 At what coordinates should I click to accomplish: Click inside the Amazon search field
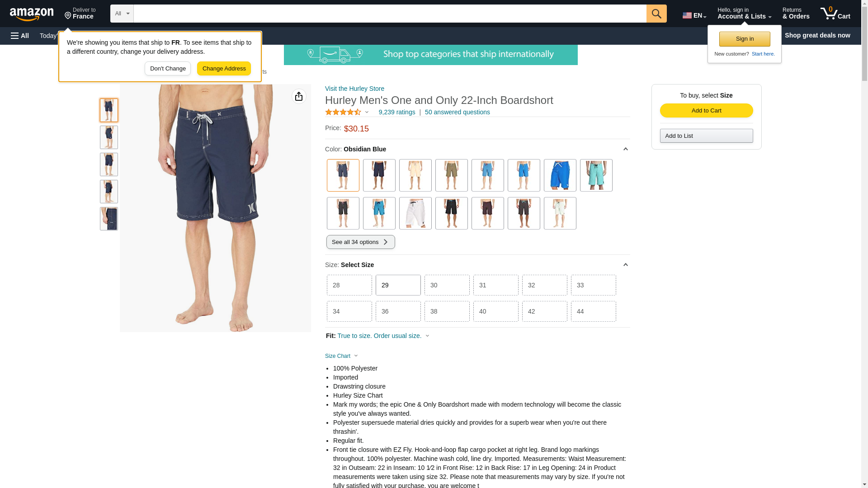tap(390, 14)
